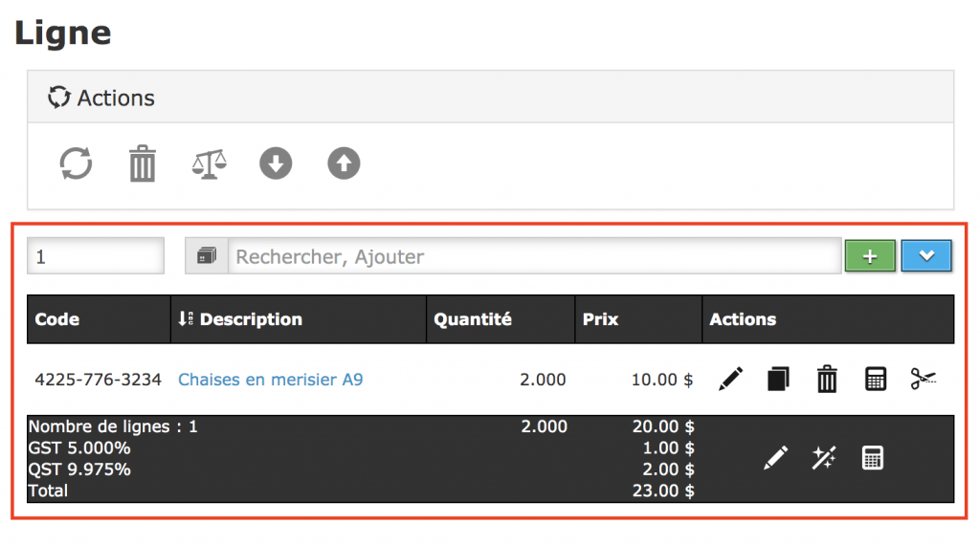This screenshot has height=546, width=980.
Task: Delete the Chaises en merisier line
Action: click(827, 380)
